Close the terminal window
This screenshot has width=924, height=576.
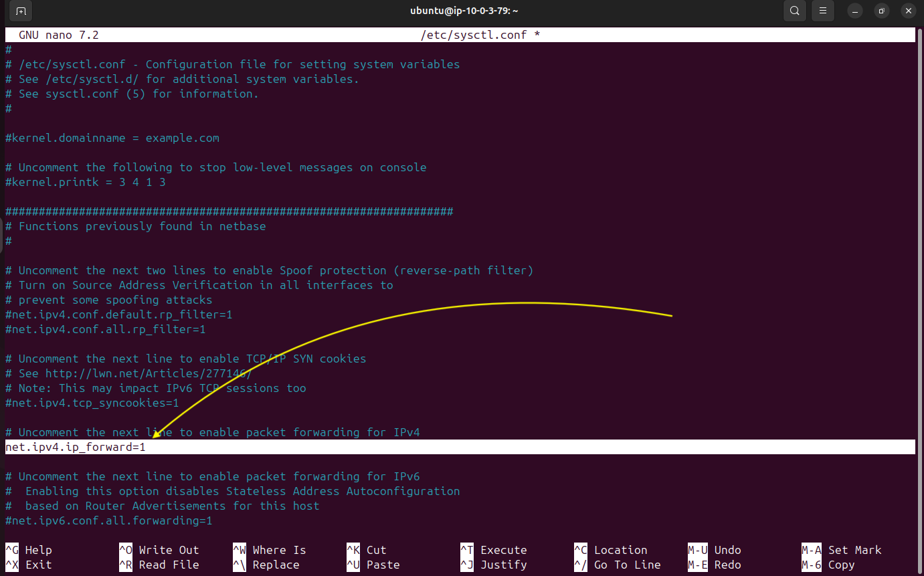click(908, 11)
